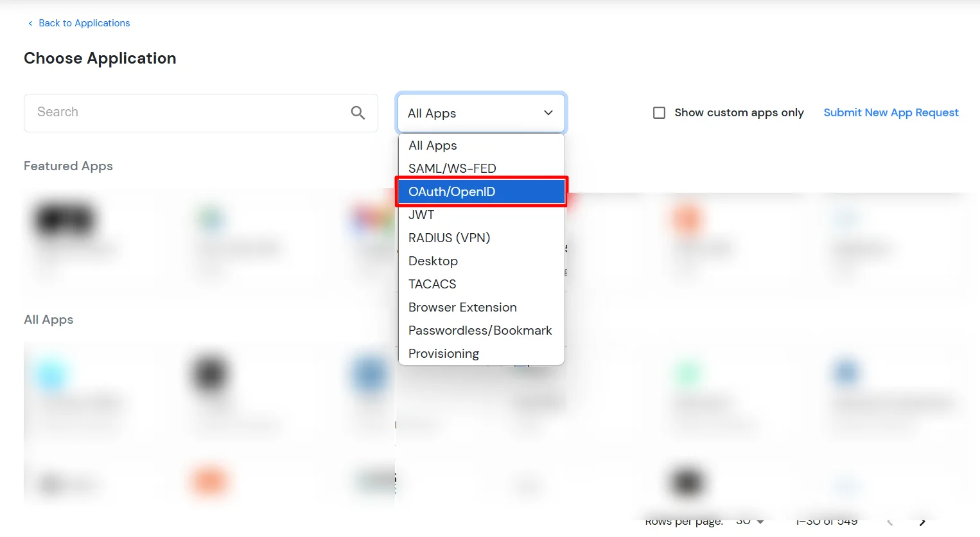
Task: Select the Provisioning filter entry
Action: [444, 353]
